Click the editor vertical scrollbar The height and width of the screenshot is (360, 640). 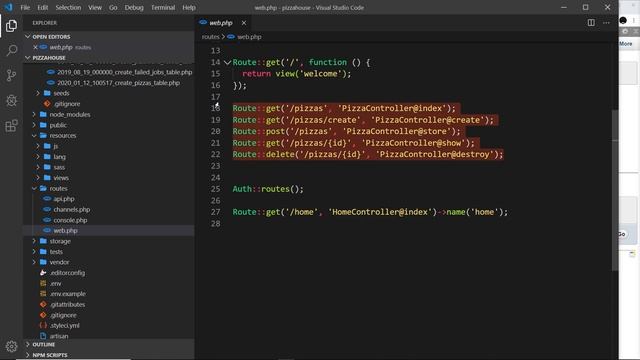(x=615, y=190)
